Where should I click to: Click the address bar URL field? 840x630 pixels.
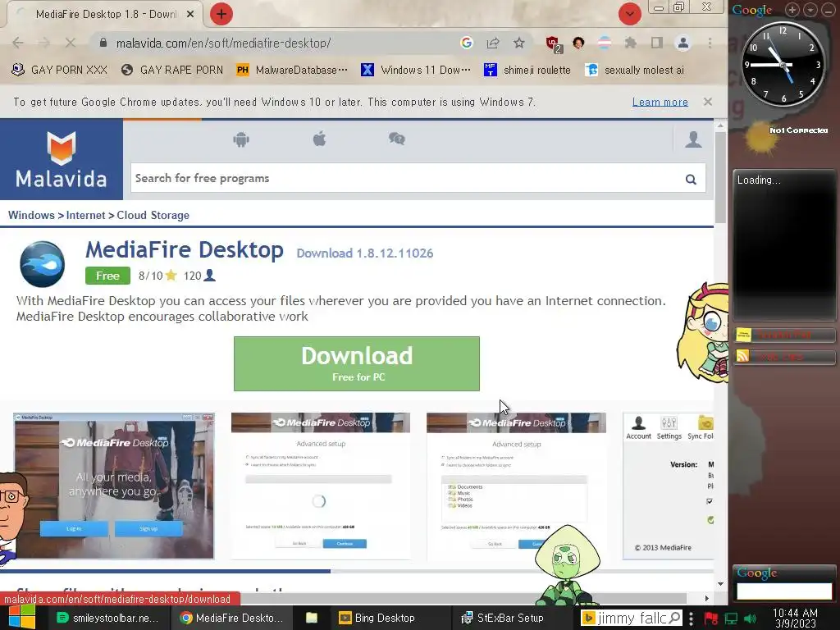point(277,43)
